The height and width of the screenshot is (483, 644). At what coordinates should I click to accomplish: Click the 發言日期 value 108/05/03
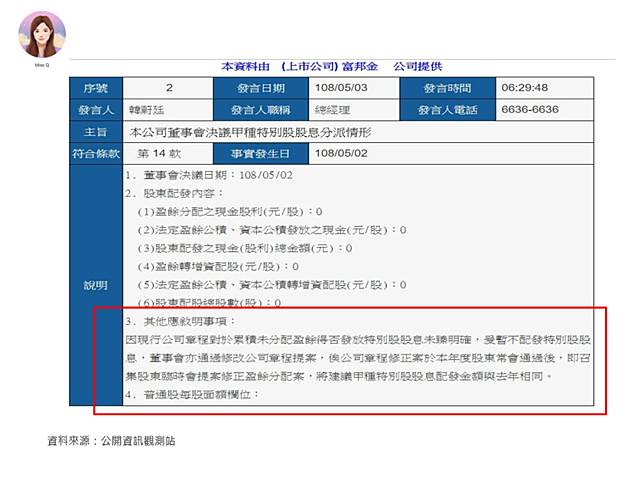point(343,87)
